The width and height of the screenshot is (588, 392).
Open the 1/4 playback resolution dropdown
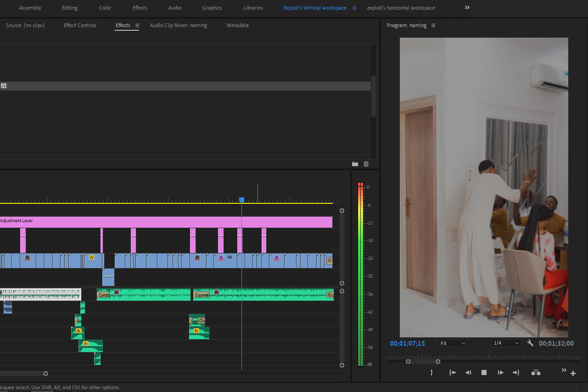(x=505, y=343)
